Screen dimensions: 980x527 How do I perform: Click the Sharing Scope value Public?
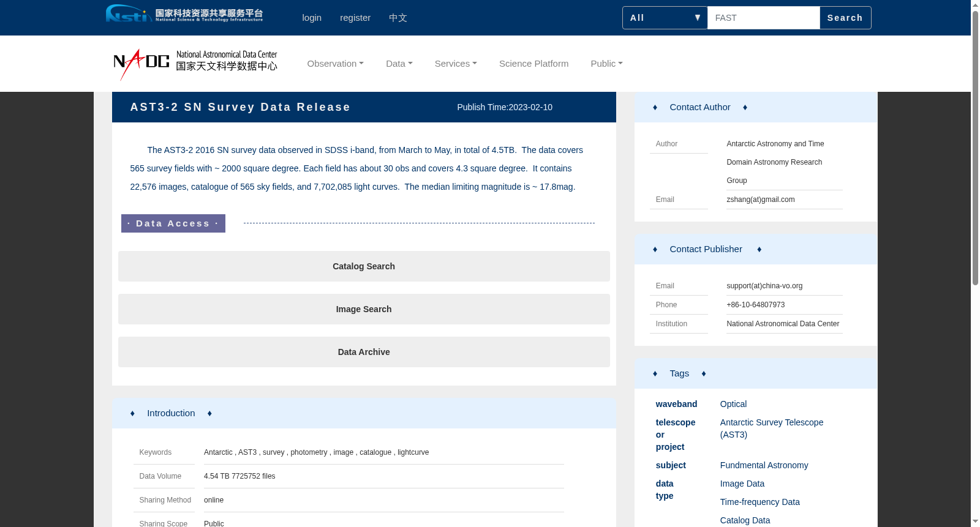214,523
